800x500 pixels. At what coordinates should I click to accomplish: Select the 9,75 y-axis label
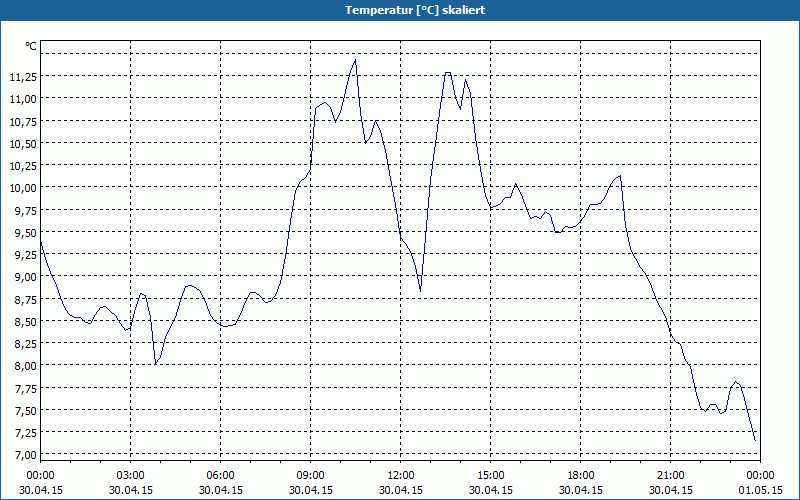pos(26,210)
